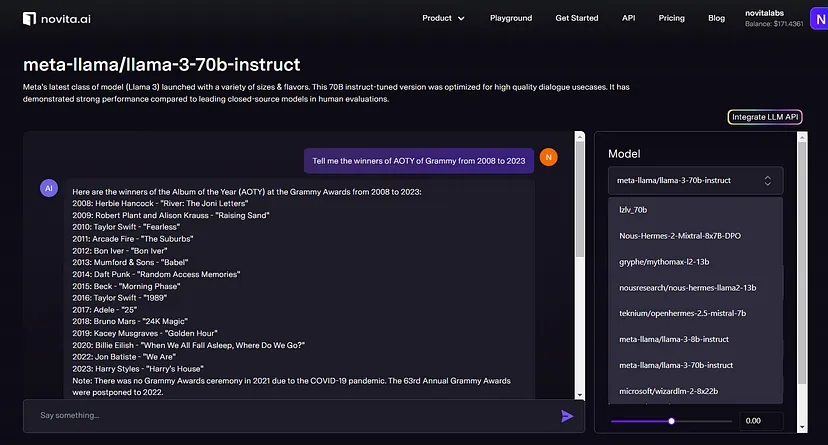828x445 pixels.
Task: Click the user prompt message bubble
Action: (419, 161)
